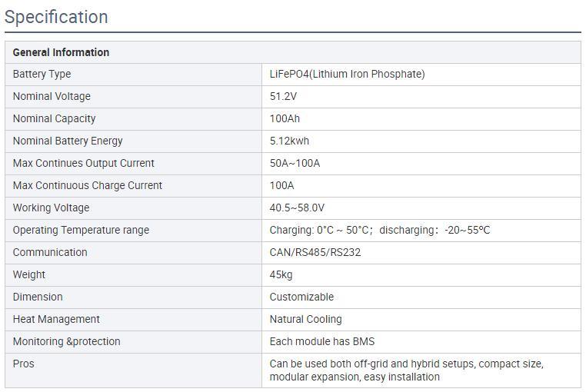Click the General Information table header
The width and height of the screenshot is (586, 392).
tap(61, 52)
